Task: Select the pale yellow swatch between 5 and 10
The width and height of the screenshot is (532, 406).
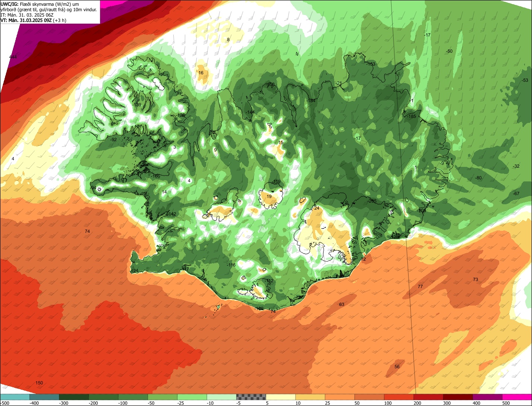Action: coord(281,397)
